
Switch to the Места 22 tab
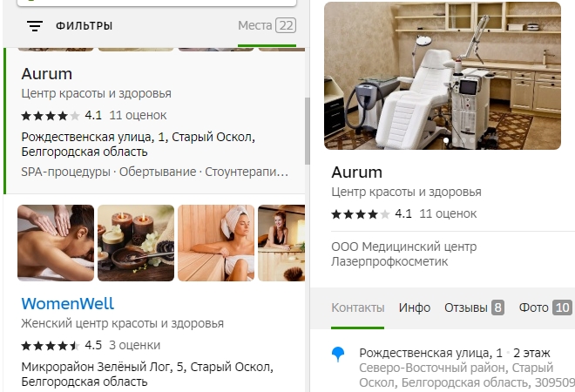tap(267, 25)
